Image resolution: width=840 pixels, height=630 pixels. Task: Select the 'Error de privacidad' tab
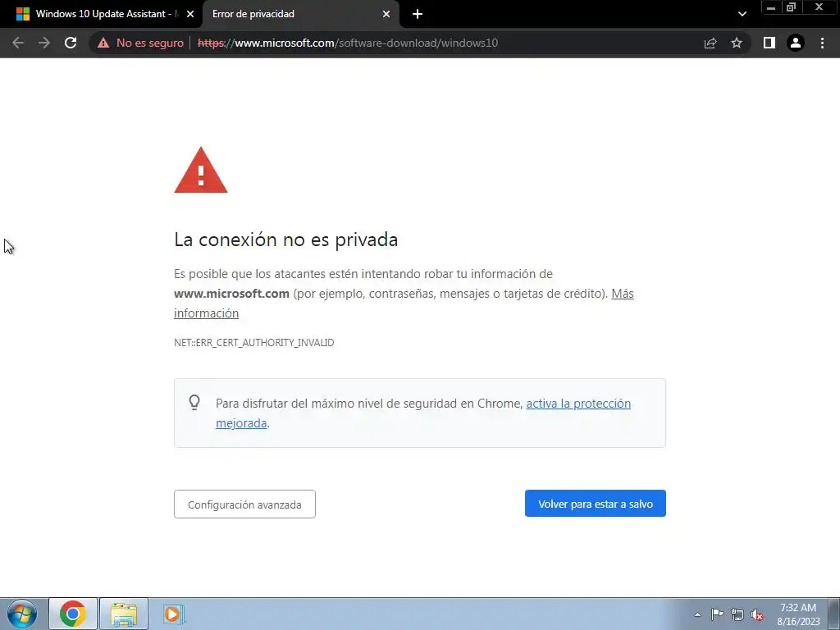coord(300,14)
